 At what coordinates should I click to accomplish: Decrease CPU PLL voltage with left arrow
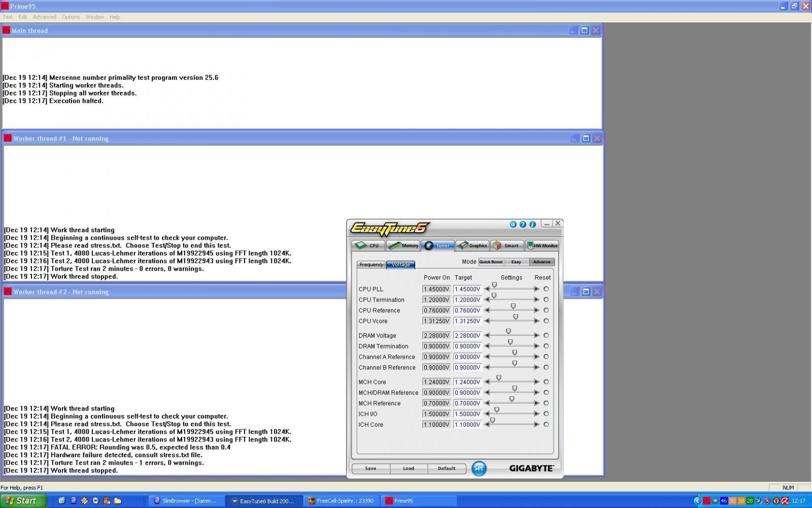(487, 289)
